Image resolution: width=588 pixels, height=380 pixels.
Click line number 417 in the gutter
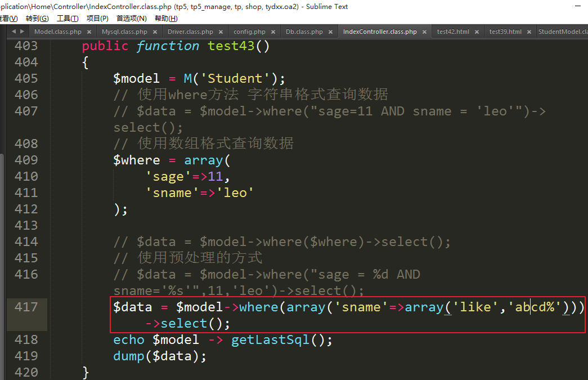point(26,307)
